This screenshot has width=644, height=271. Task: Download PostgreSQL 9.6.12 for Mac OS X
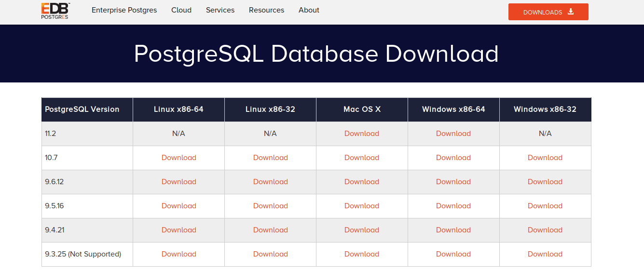point(362,182)
